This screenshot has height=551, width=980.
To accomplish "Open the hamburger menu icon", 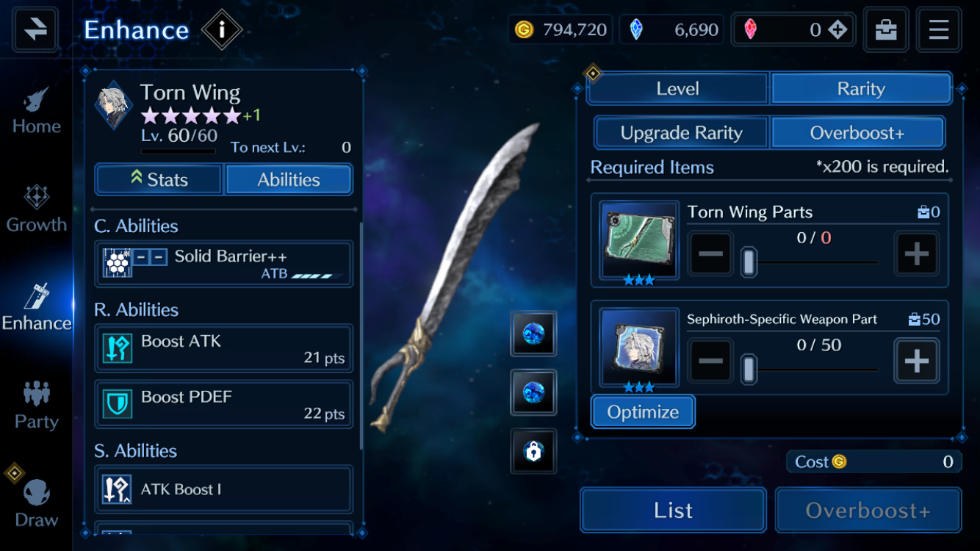I will click(x=938, y=29).
